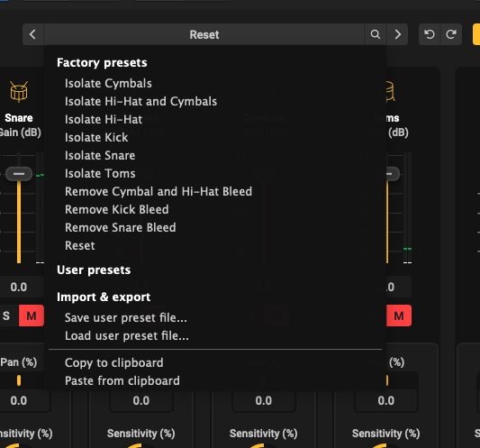Solo the Snare channel

(6, 315)
